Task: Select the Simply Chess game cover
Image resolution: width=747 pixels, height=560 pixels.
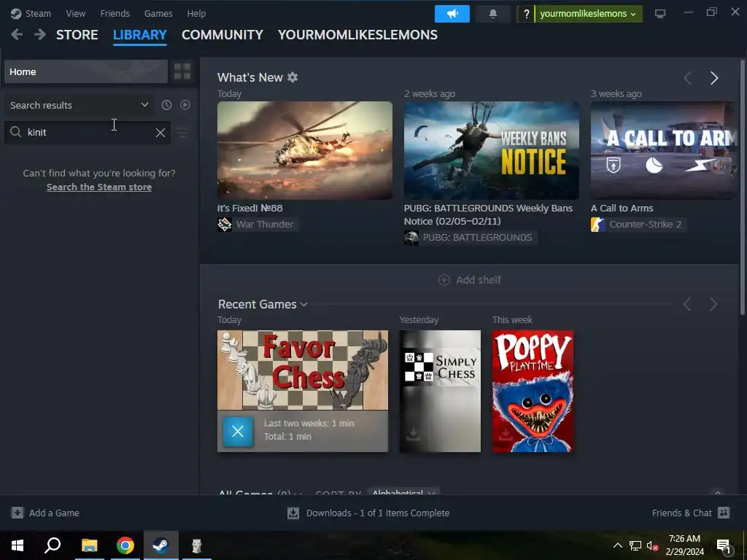Action: pyautogui.click(x=440, y=391)
